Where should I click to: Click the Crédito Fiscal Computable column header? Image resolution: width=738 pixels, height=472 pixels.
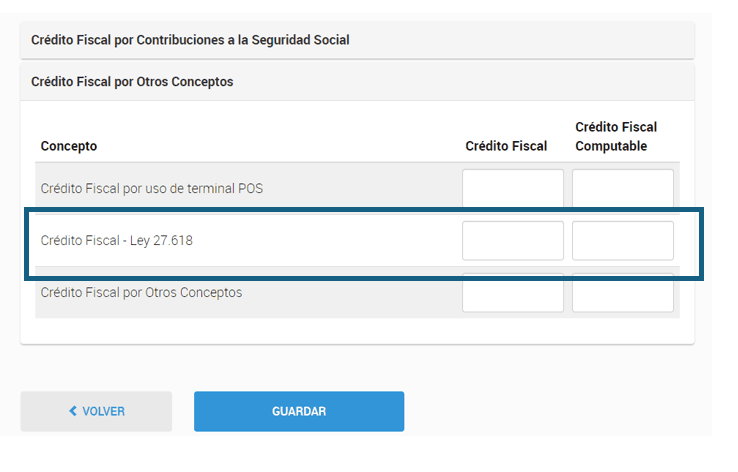616,136
